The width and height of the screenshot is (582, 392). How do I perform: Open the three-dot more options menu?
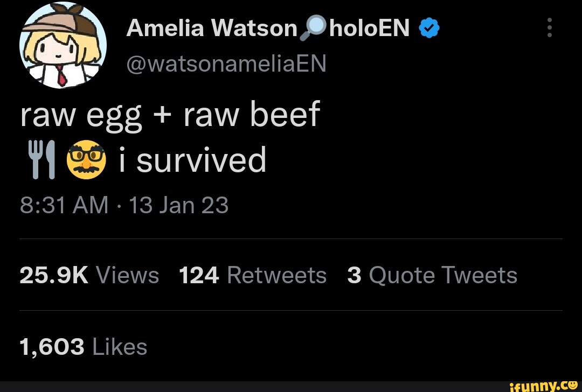[549, 28]
